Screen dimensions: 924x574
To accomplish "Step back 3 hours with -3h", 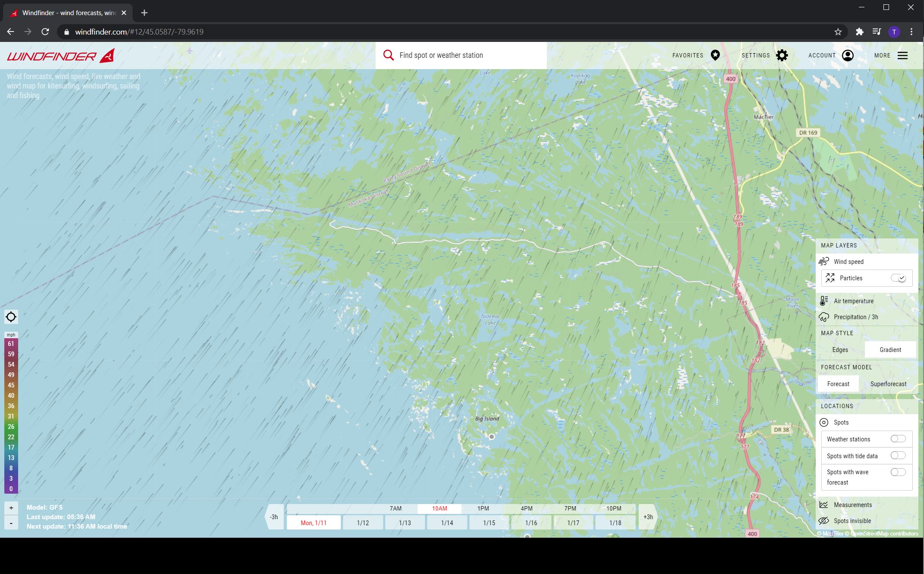I will (274, 517).
